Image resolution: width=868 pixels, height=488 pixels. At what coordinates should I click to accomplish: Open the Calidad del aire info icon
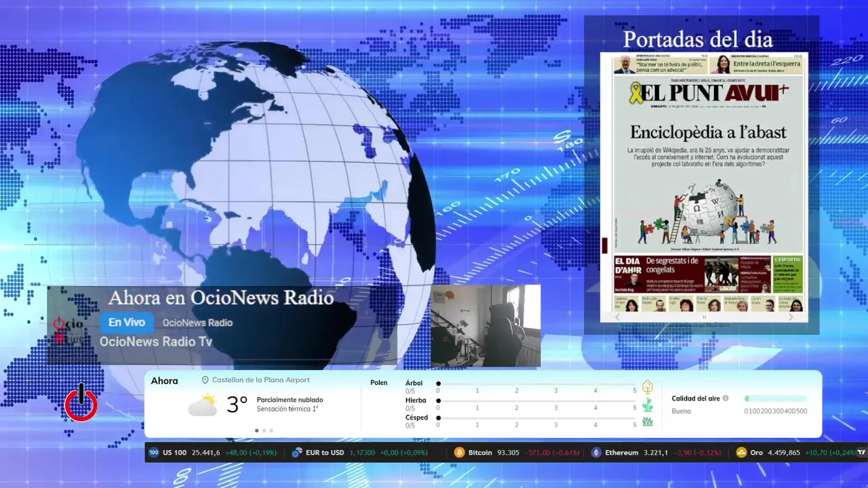click(726, 399)
